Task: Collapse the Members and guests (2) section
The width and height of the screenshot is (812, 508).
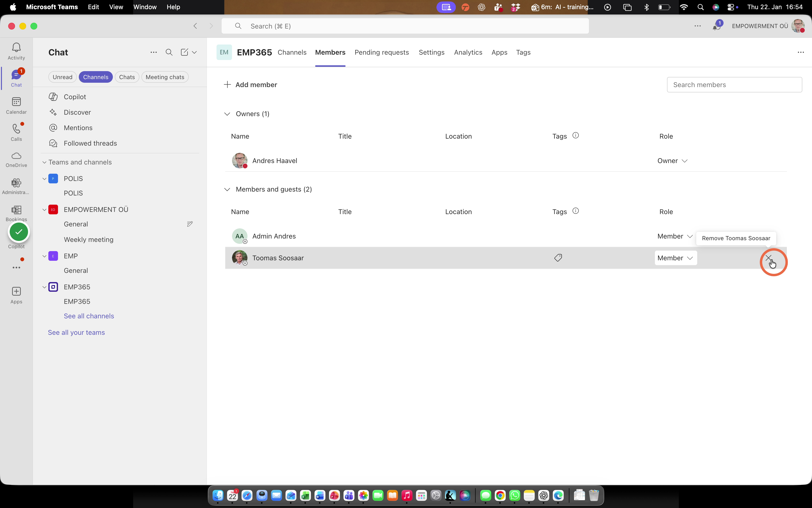Action: click(x=227, y=189)
